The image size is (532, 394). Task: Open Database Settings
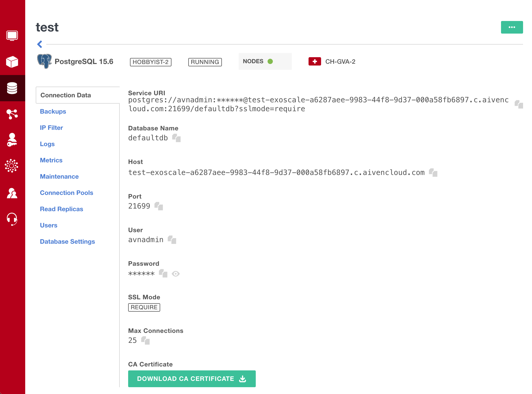67,241
